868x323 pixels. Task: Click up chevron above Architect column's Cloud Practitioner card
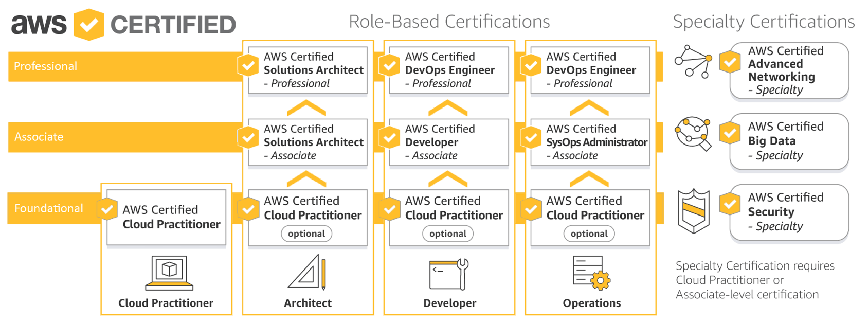tap(306, 179)
